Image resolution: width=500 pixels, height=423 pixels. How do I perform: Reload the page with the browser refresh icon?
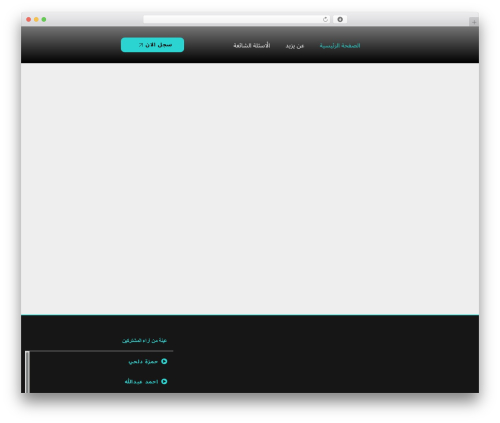(x=325, y=19)
